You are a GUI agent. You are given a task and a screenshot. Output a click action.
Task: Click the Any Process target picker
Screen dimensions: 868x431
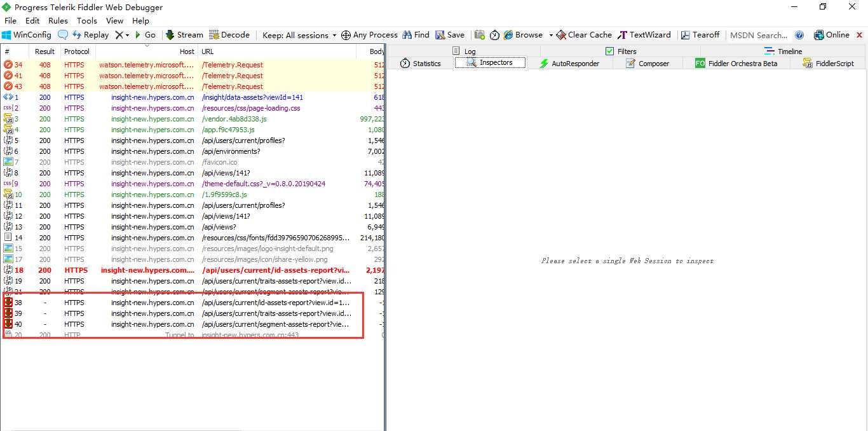pos(369,35)
